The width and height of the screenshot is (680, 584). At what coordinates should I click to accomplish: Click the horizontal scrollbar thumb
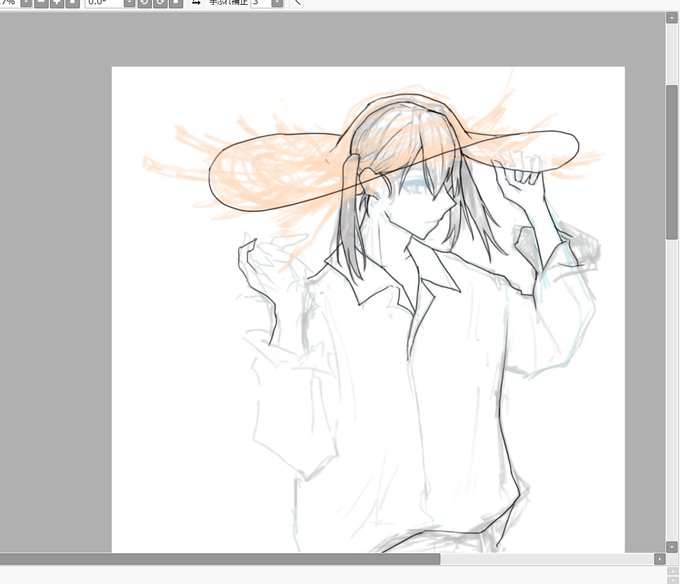point(220,559)
